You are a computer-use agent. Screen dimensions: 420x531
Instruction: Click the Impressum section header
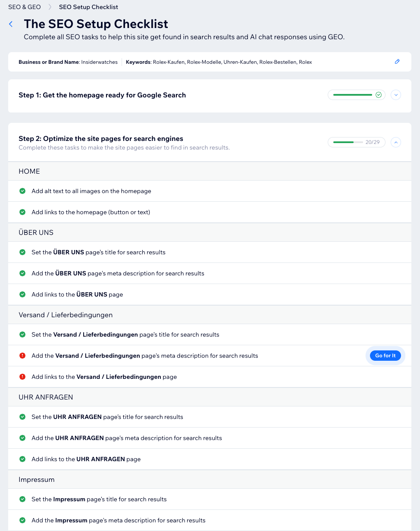click(210, 479)
